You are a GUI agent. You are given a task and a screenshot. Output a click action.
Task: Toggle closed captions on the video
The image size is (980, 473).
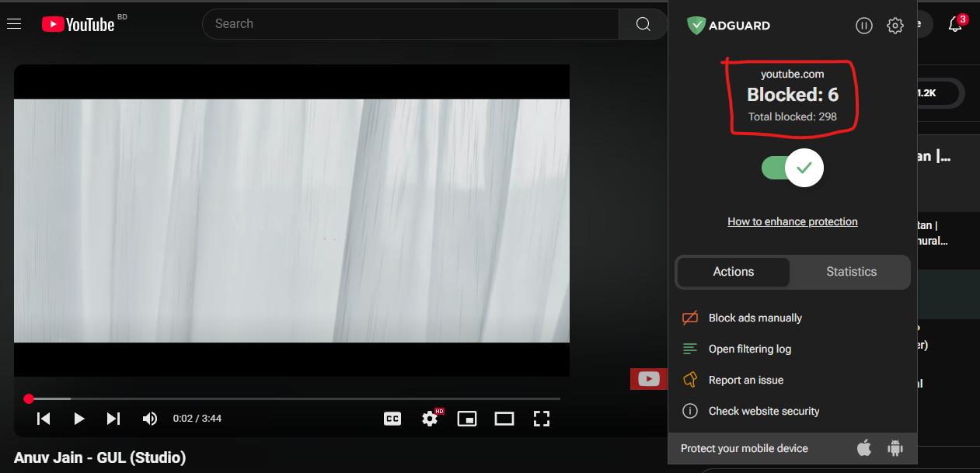tap(392, 419)
